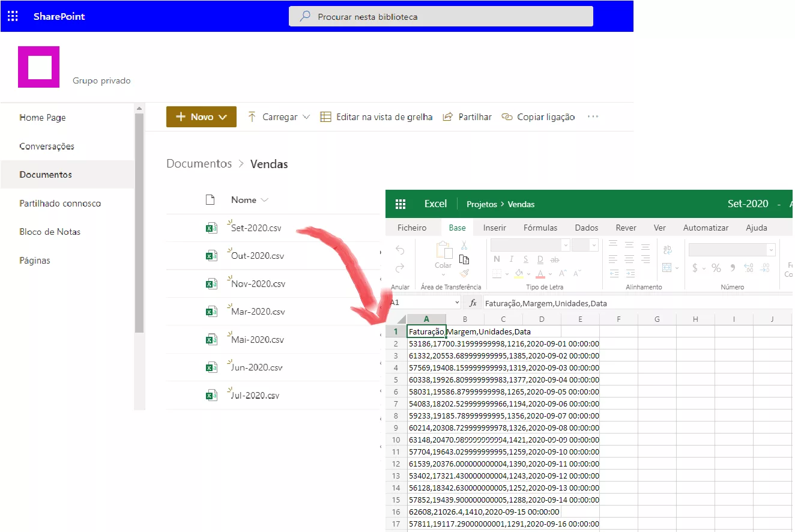Click the SharePoint sidebar scrollbar
Screen dimensions: 795x532
(139, 222)
